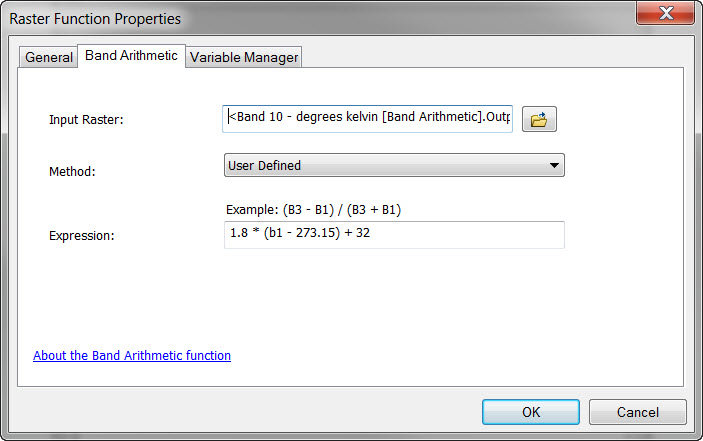The image size is (703, 441).
Task: Click into the Input Raster text field
Action: (x=368, y=119)
